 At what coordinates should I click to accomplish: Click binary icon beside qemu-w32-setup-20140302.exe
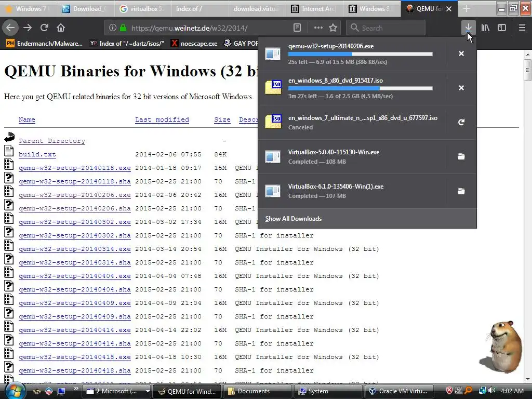9,218
